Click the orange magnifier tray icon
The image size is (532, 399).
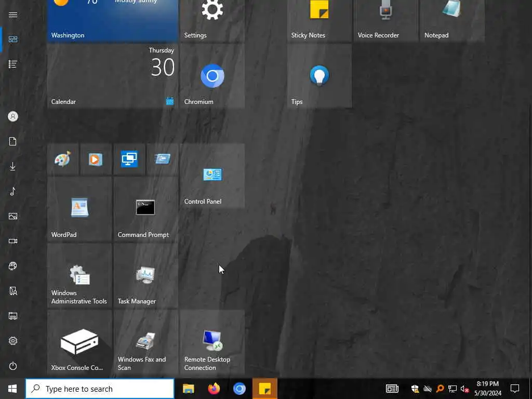[x=440, y=389]
